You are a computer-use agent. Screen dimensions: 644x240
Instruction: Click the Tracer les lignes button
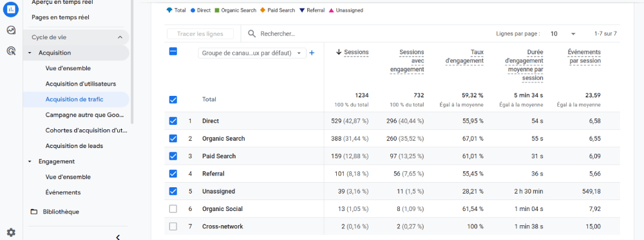(200, 33)
